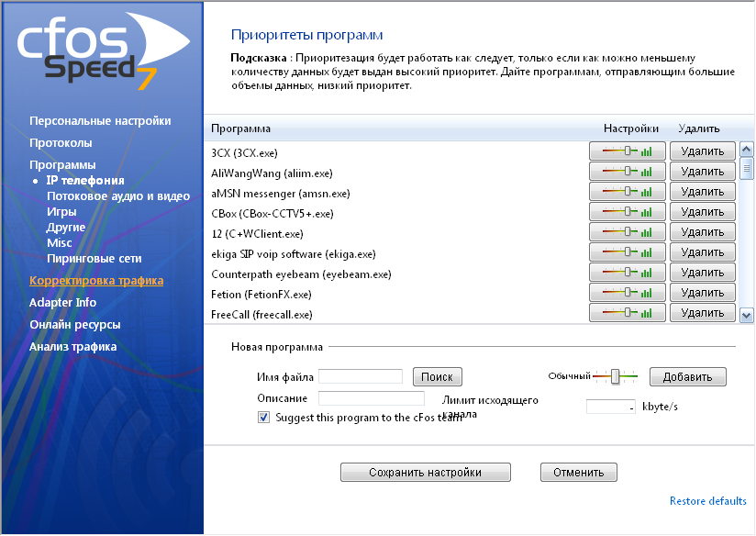
Task: Delete ekiga SIP voip software entry
Action: (703, 252)
